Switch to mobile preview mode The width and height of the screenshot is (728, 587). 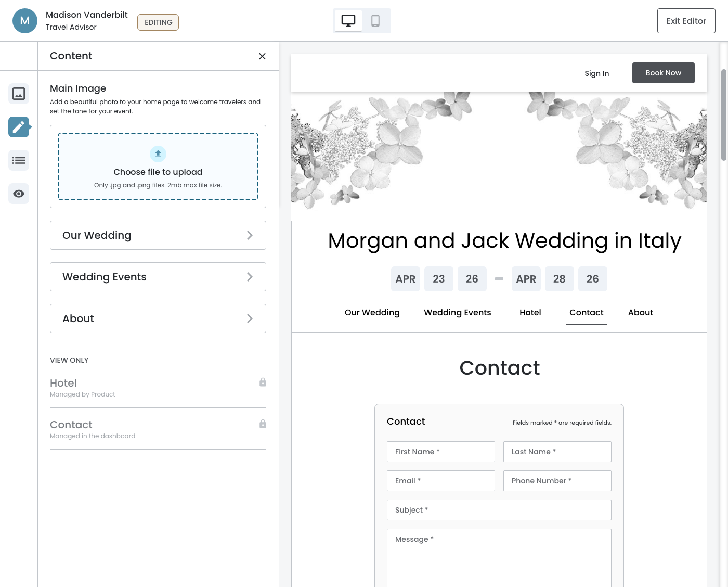(x=375, y=21)
